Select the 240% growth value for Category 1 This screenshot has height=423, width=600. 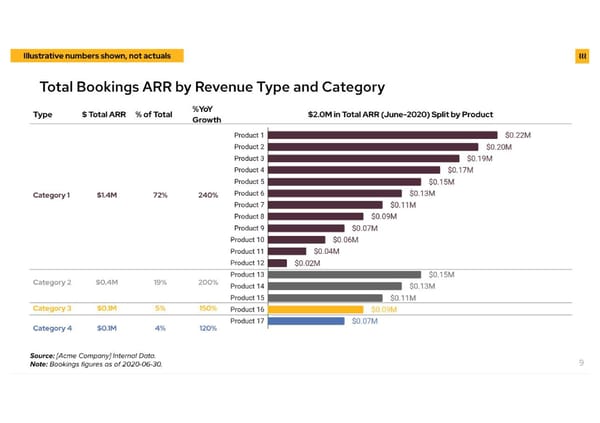pos(208,194)
